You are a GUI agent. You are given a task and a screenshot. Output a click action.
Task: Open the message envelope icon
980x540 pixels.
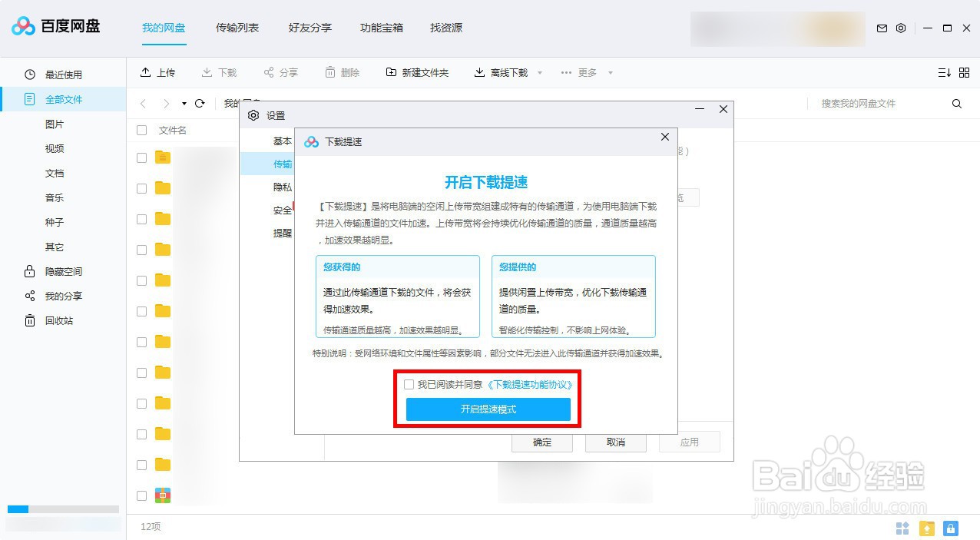[x=882, y=28]
